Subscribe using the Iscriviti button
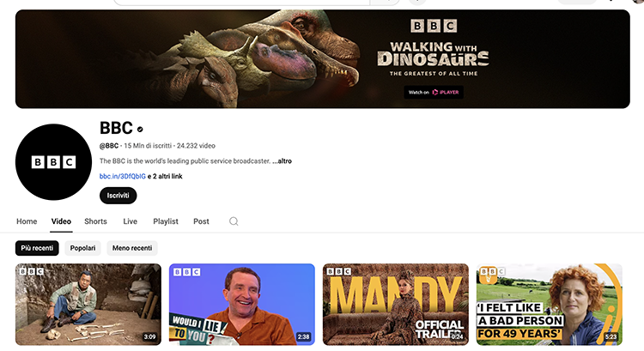This screenshot has height=351, width=644. pyautogui.click(x=118, y=196)
